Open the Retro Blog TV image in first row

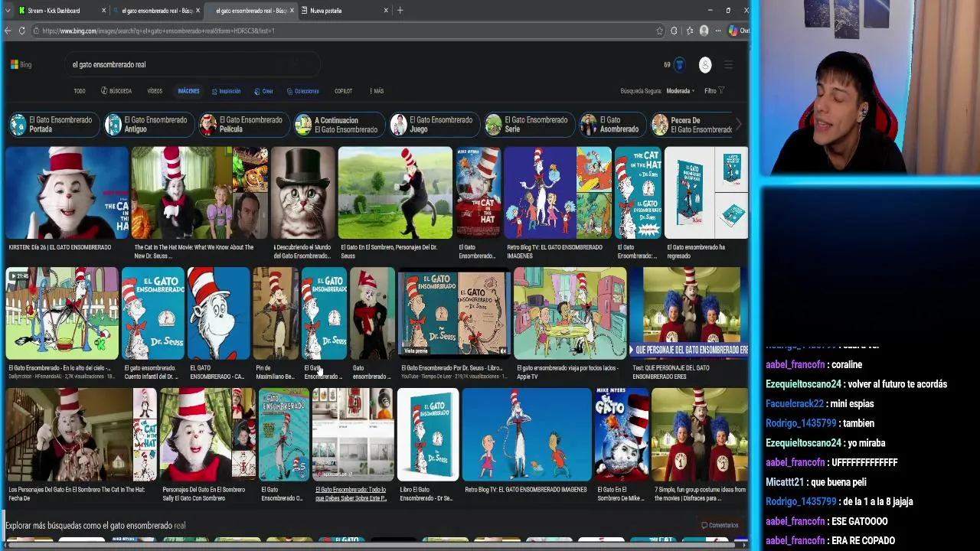pos(558,193)
